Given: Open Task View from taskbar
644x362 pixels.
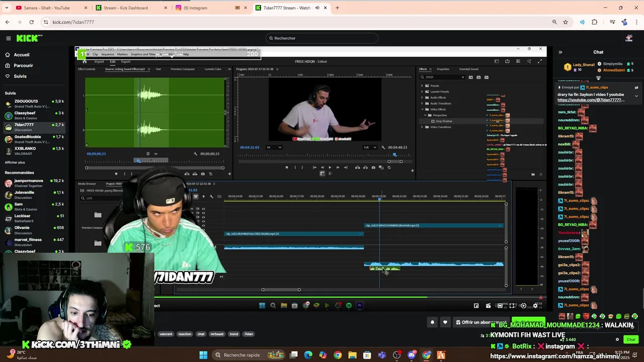Looking at the screenshot, I should pos(294,355).
